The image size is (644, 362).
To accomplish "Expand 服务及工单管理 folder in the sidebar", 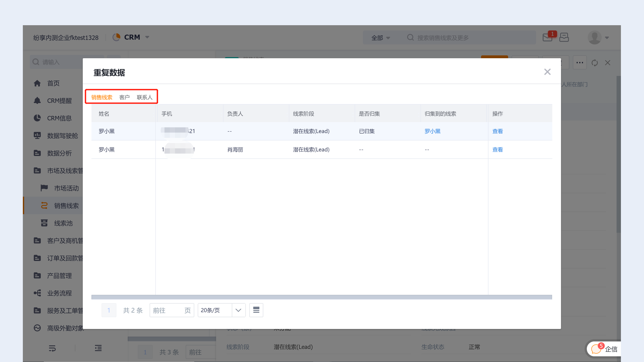I will pyautogui.click(x=65, y=311).
